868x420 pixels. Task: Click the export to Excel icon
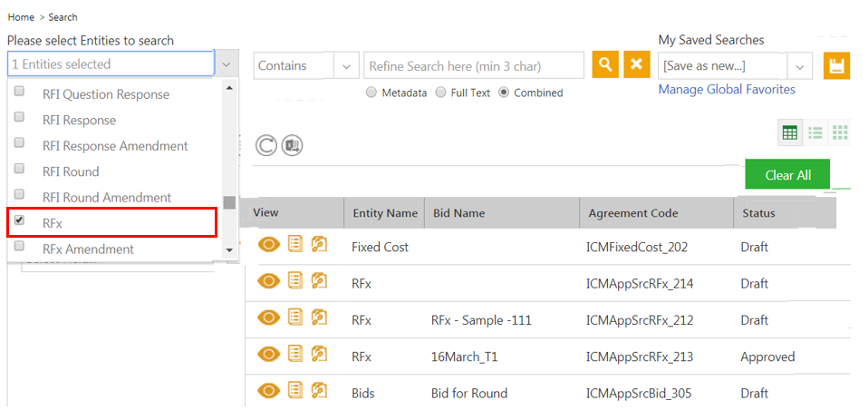pyautogui.click(x=292, y=145)
